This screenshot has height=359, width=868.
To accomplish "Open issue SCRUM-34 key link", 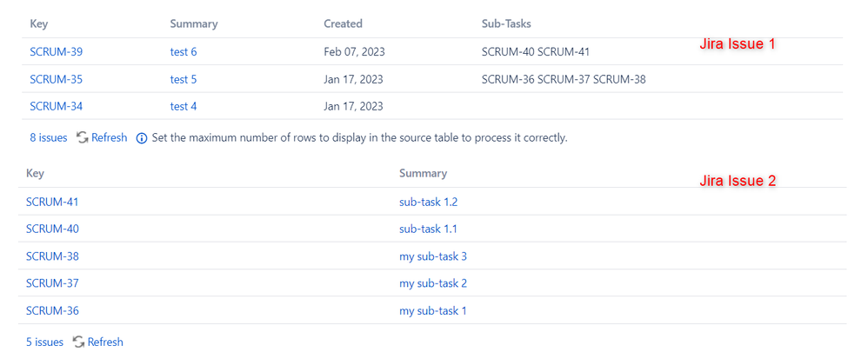I will coord(57,106).
